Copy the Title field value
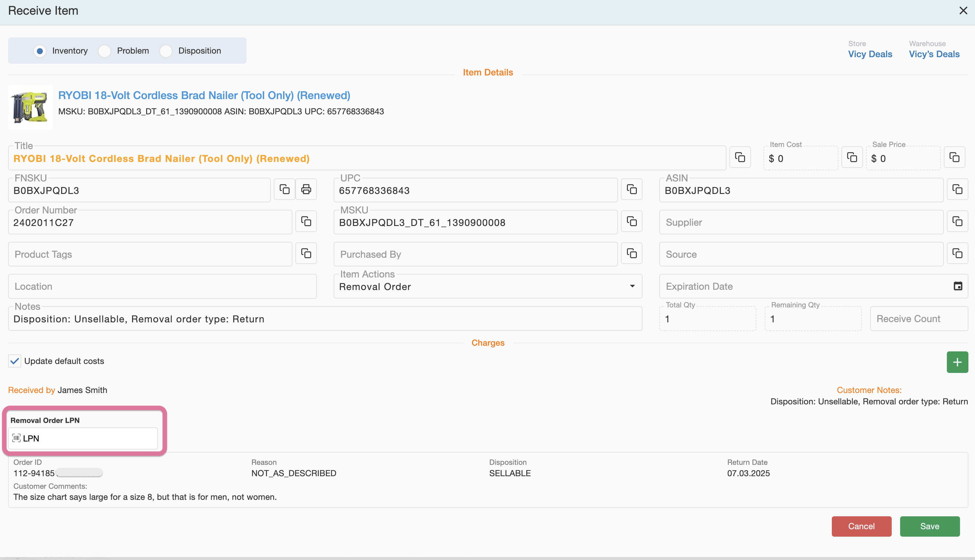Image resolution: width=975 pixels, height=560 pixels. [x=740, y=157]
